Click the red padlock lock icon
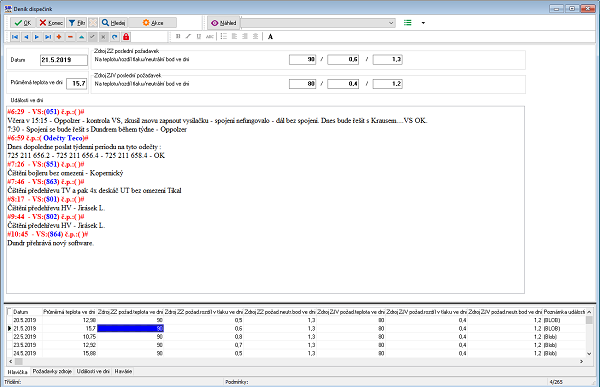 (126, 37)
